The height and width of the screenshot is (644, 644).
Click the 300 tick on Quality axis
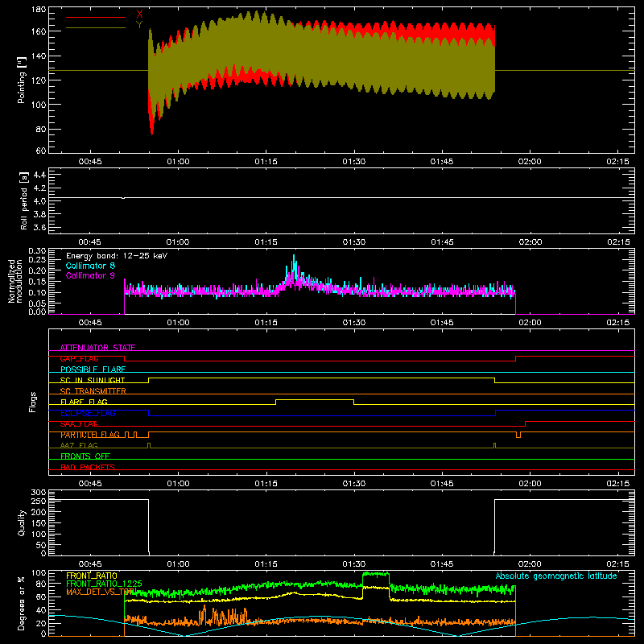tap(39, 493)
